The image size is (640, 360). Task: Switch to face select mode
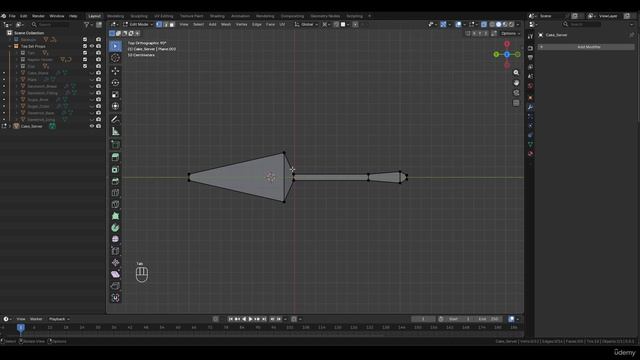pyautogui.click(x=172, y=24)
